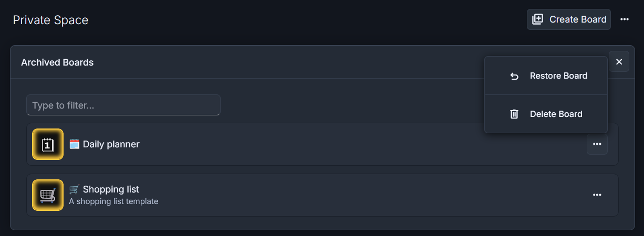Close the Archived Boards panel
This screenshot has width=644, height=236.
coord(619,62)
